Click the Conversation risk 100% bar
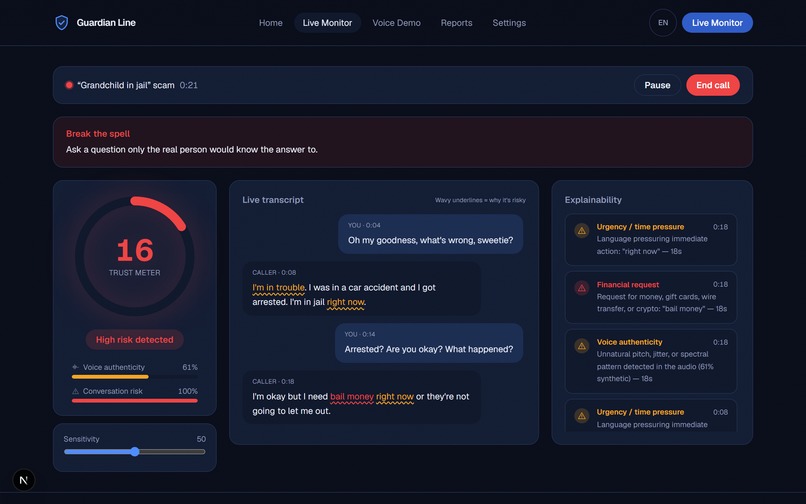Image resolution: width=806 pixels, height=504 pixels. [x=135, y=401]
